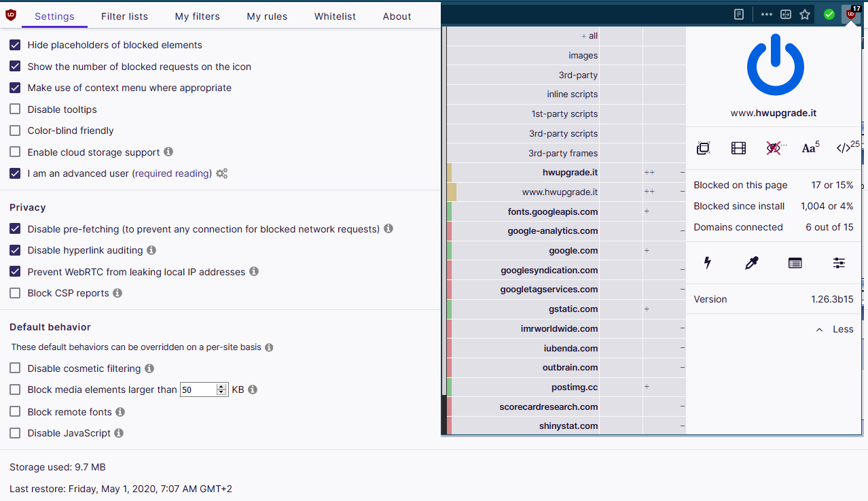Click info icon beside Disable pre-fetching

point(388,229)
